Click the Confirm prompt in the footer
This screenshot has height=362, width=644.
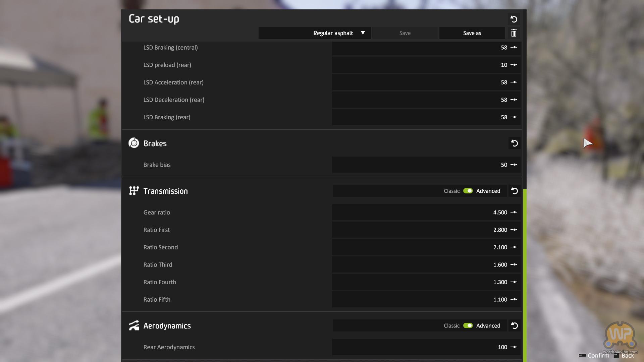coord(598,356)
